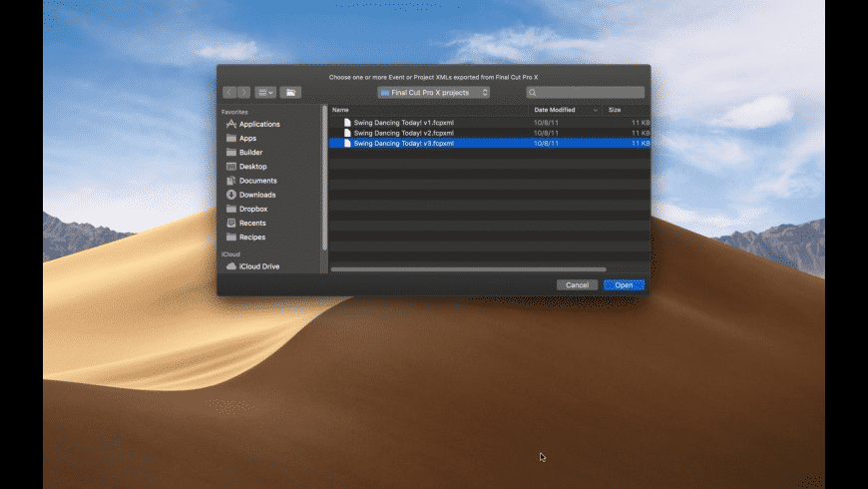Click the Forward navigation arrow
The image size is (868, 489).
tap(243, 93)
